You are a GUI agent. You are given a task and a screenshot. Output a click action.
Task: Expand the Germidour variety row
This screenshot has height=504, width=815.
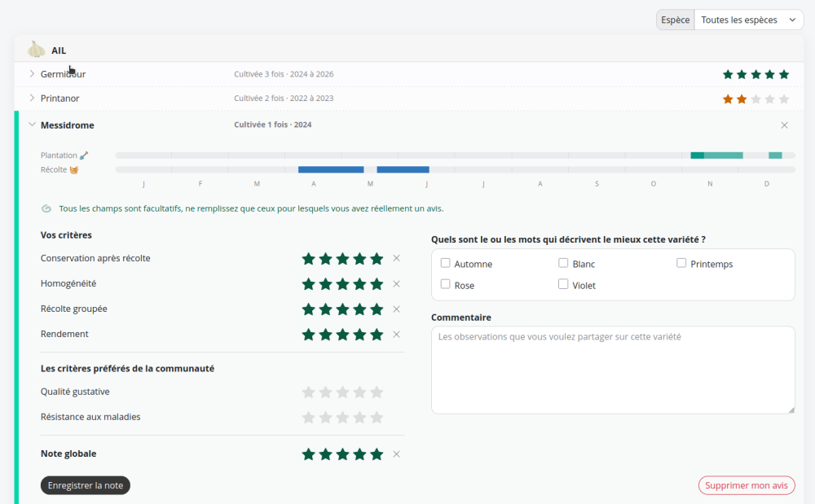point(33,74)
